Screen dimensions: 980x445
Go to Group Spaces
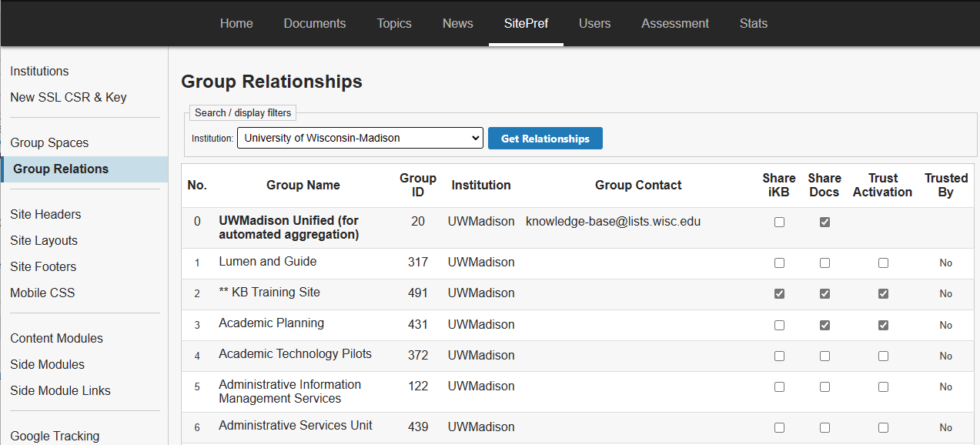point(49,142)
